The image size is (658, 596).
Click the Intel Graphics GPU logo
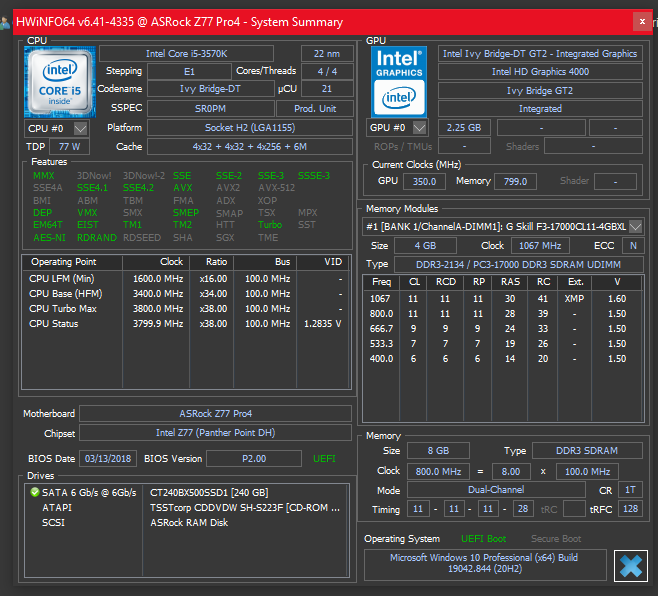[x=399, y=82]
